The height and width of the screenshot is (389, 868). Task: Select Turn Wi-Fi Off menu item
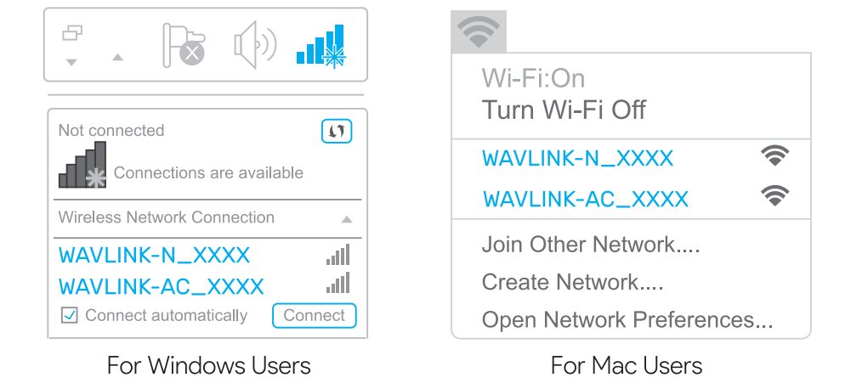click(x=564, y=110)
